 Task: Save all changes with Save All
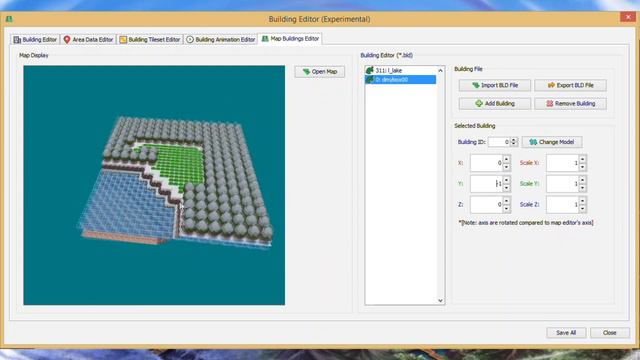566,333
